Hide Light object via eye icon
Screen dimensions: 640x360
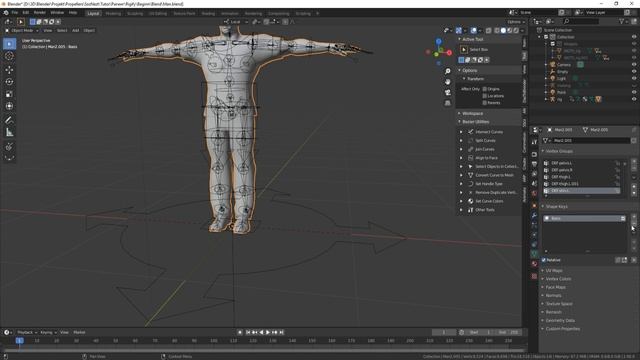click(634, 78)
